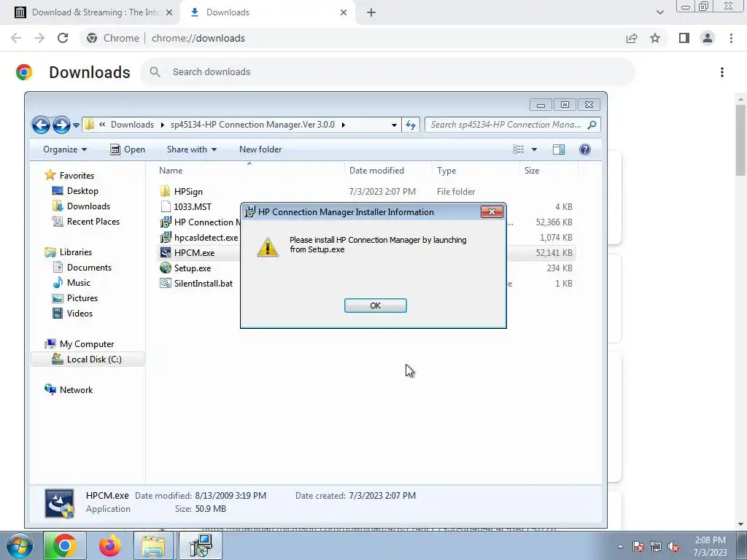Click the warning icon in the installer dialog
The image size is (747, 560).
click(x=268, y=246)
